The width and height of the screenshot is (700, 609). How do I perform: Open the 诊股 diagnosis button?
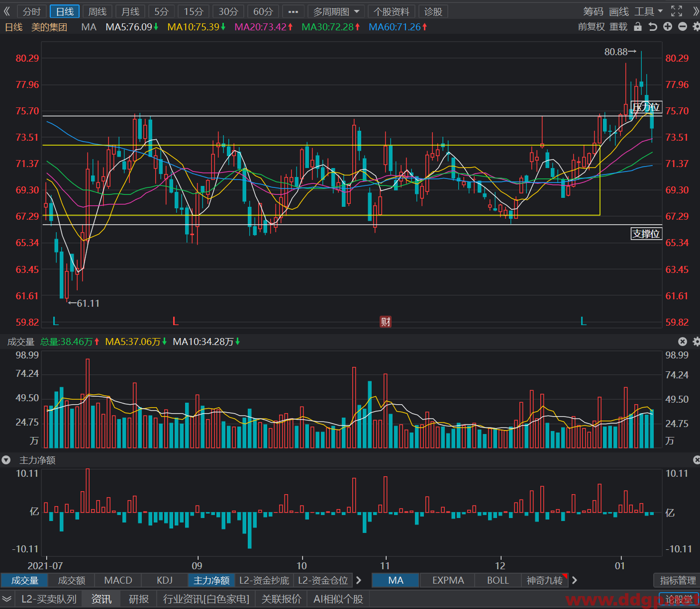(433, 11)
